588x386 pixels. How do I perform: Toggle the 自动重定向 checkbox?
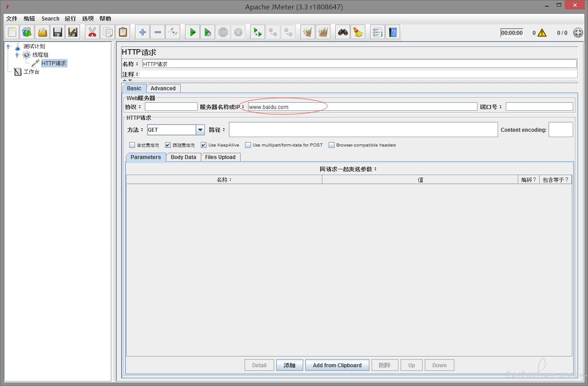click(132, 145)
